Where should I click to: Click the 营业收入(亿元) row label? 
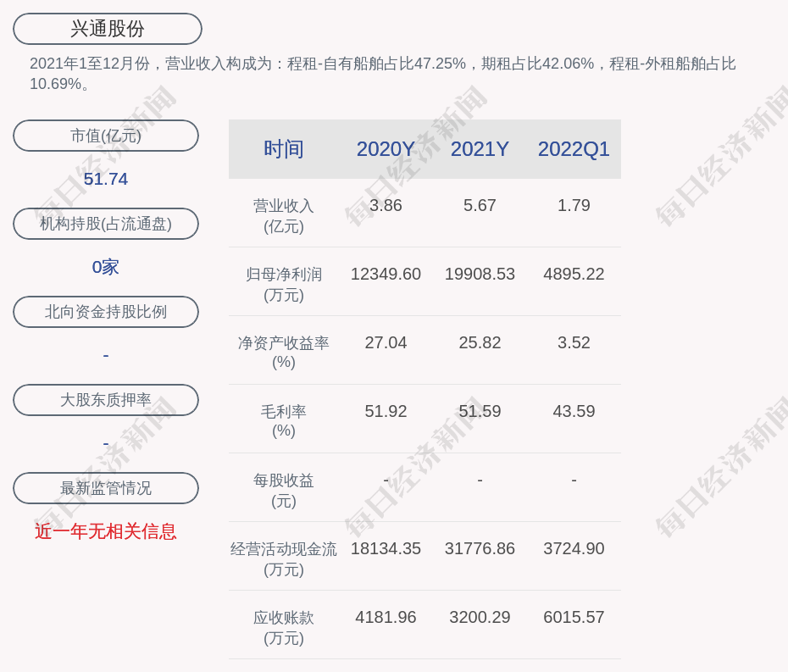284,215
